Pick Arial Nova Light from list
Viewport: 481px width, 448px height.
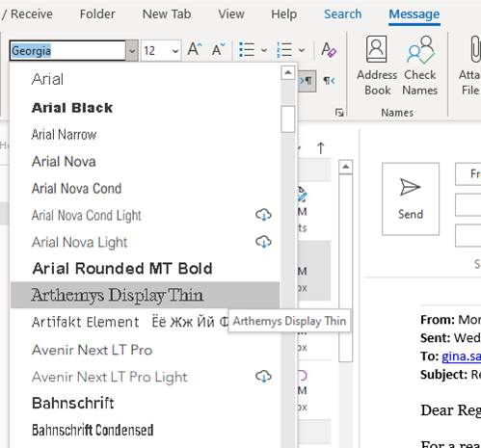(x=145, y=243)
